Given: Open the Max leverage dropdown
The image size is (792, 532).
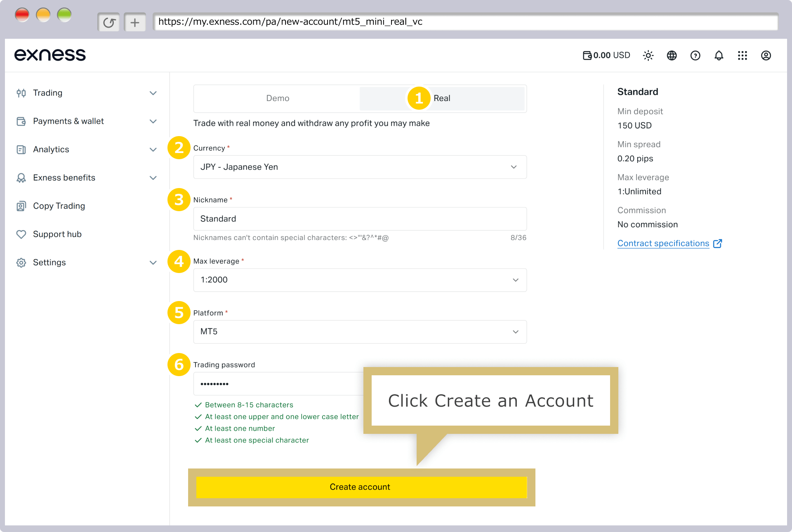Looking at the screenshot, I should [x=360, y=280].
